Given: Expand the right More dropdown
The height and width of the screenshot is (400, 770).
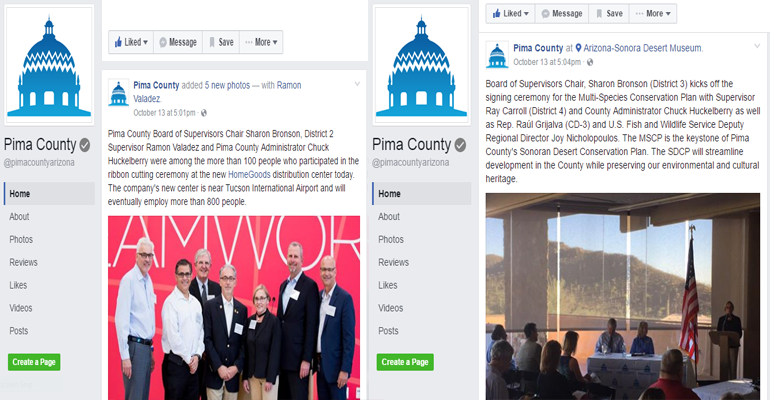Looking at the screenshot, I should pyautogui.click(x=653, y=14).
